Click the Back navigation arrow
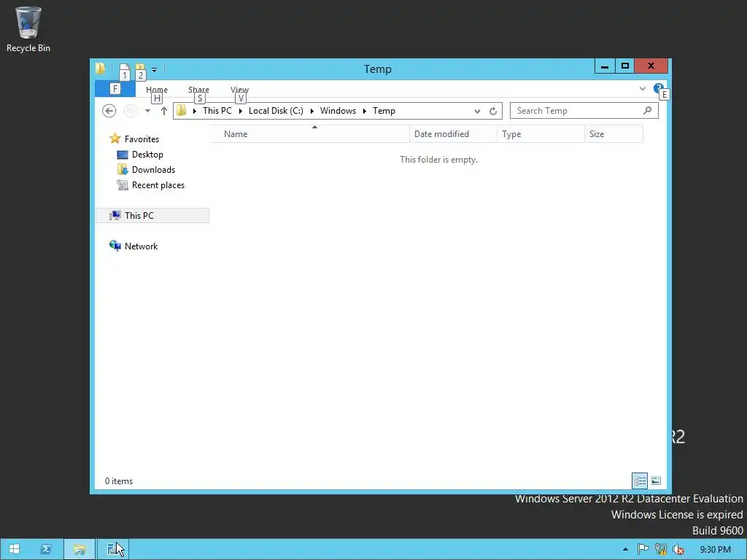The width and height of the screenshot is (747, 560). click(109, 111)
